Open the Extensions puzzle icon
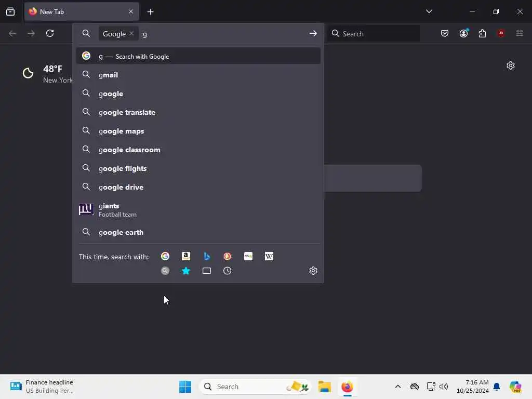The image size is (532, 399). (x=482, y=33)
